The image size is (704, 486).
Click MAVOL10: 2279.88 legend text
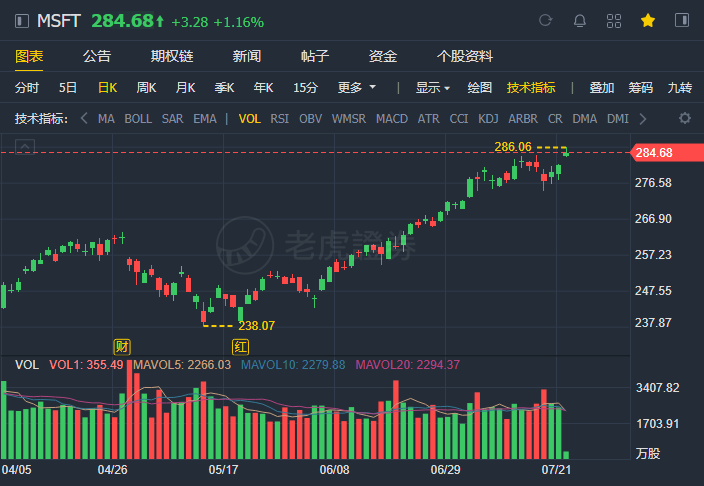293,365
